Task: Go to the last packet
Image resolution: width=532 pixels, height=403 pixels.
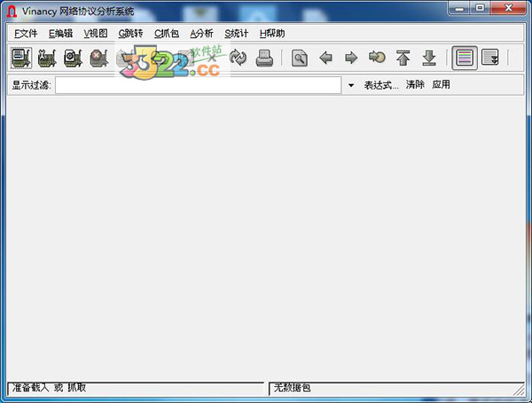Action: tap(429, 58)
